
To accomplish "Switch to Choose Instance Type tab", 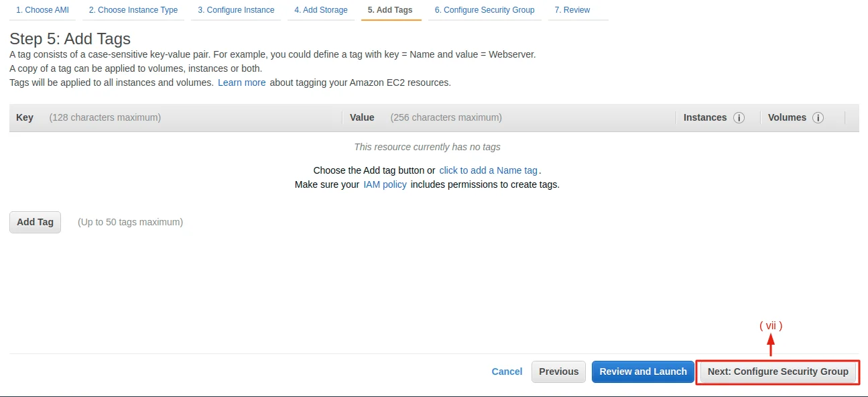I will (x=133, y=10).
